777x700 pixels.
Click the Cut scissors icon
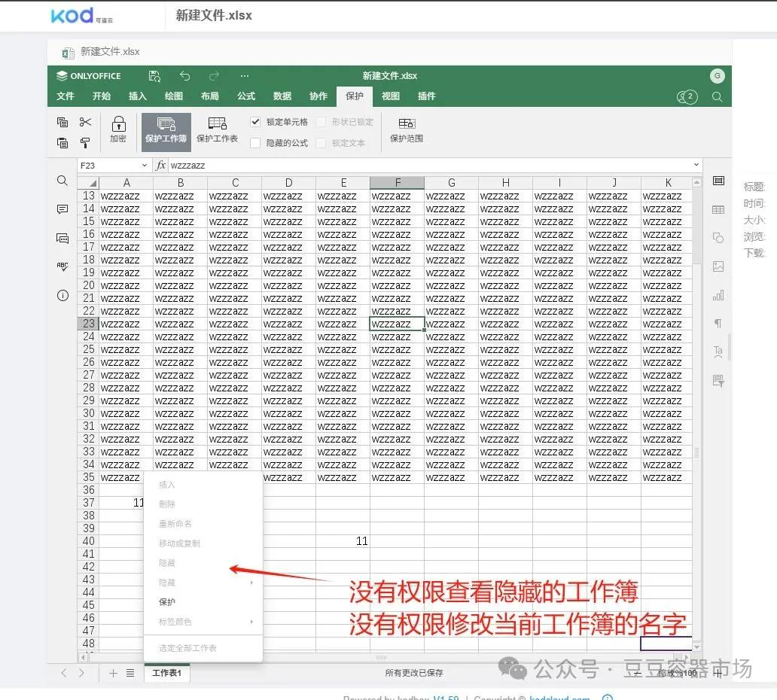click(x=85, y=122)
